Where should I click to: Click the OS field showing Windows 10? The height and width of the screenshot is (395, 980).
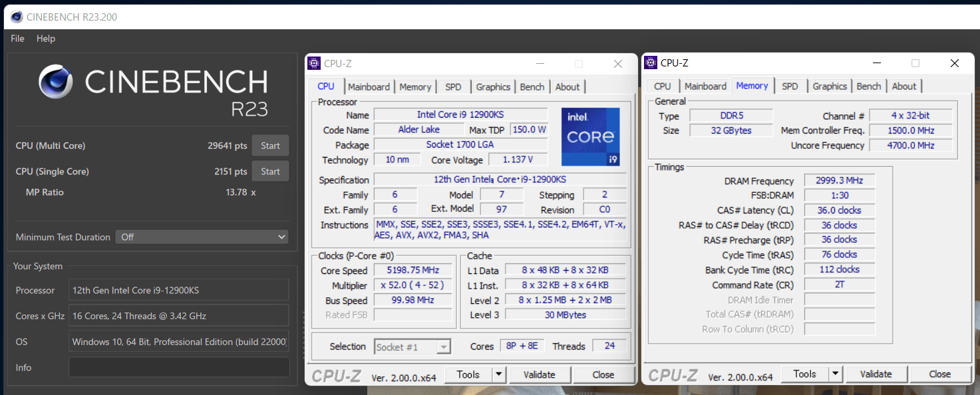click(179, 342)
